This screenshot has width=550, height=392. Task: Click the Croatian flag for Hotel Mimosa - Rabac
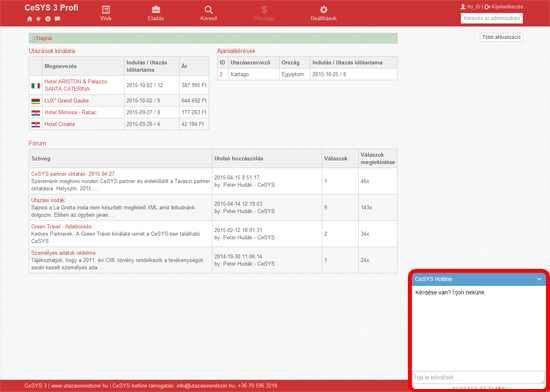coord(35,113)
